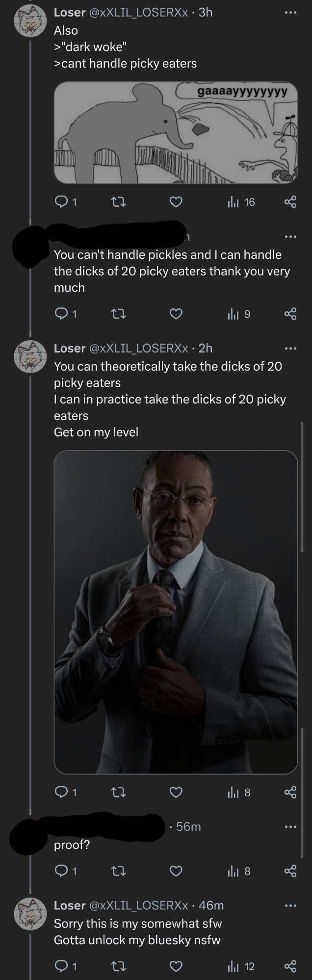Click the Loser display name on 46m post
This screenshot has width=312, height=980.
tap(69, 905)
